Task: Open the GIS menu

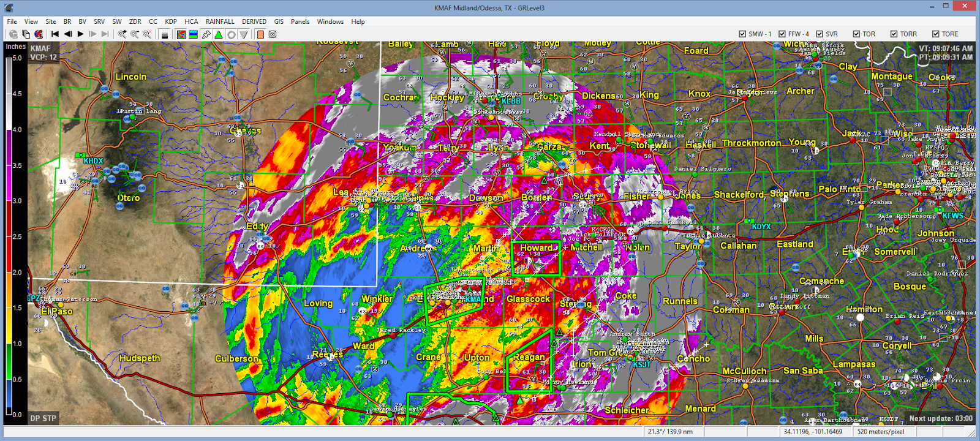Action: click(x=279, y=21)
